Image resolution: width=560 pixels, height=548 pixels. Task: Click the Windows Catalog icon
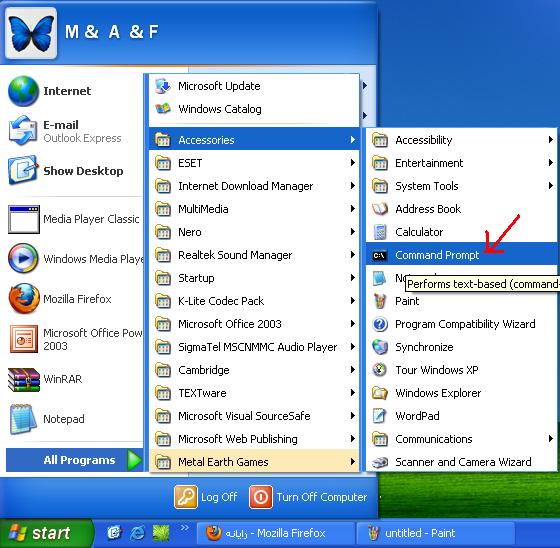pos(163,109)
